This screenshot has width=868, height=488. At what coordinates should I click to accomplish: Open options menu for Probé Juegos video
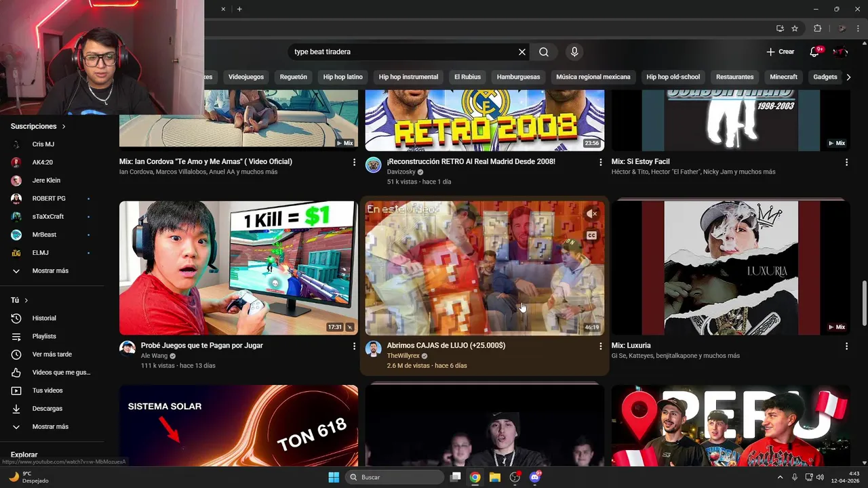click(354, 346)
